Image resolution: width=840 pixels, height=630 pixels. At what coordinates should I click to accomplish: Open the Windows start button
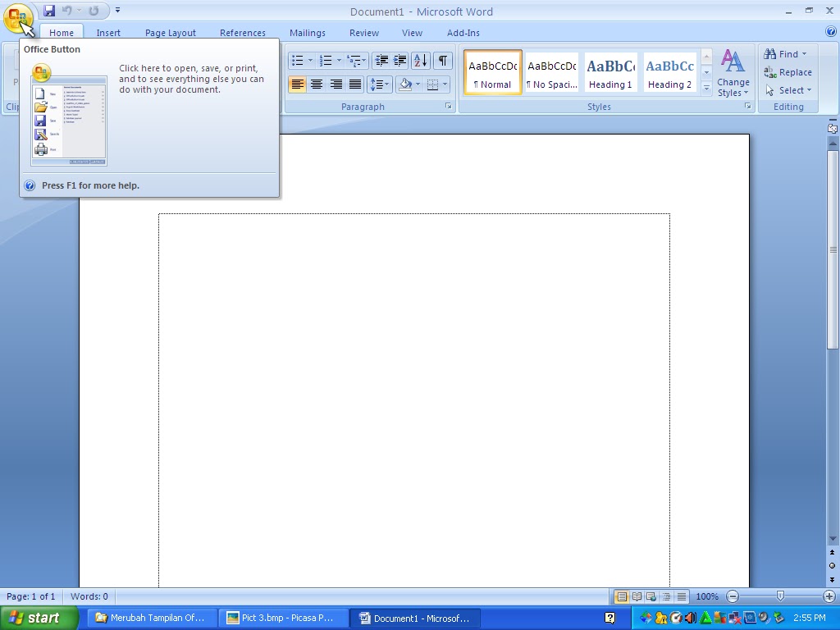pos(39,619)
